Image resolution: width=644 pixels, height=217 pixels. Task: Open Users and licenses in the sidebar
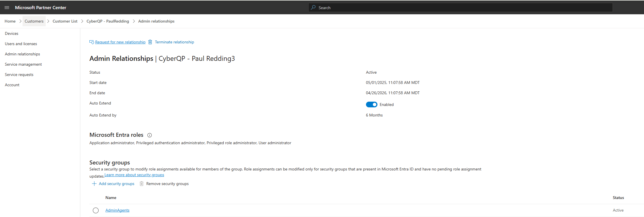pyautogui.click(x=21, y=44)
